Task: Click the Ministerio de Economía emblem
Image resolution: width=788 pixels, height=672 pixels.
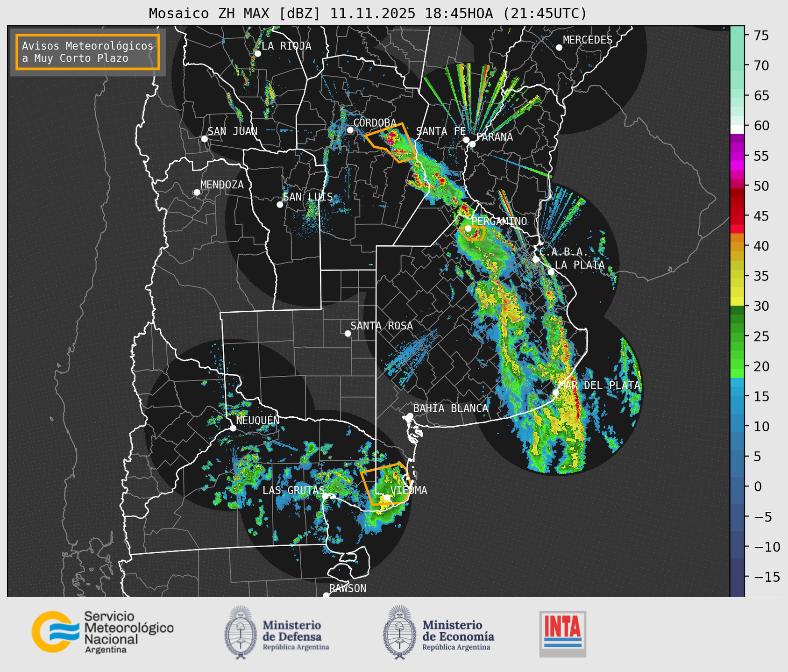Action: click(x=399, y=632)
